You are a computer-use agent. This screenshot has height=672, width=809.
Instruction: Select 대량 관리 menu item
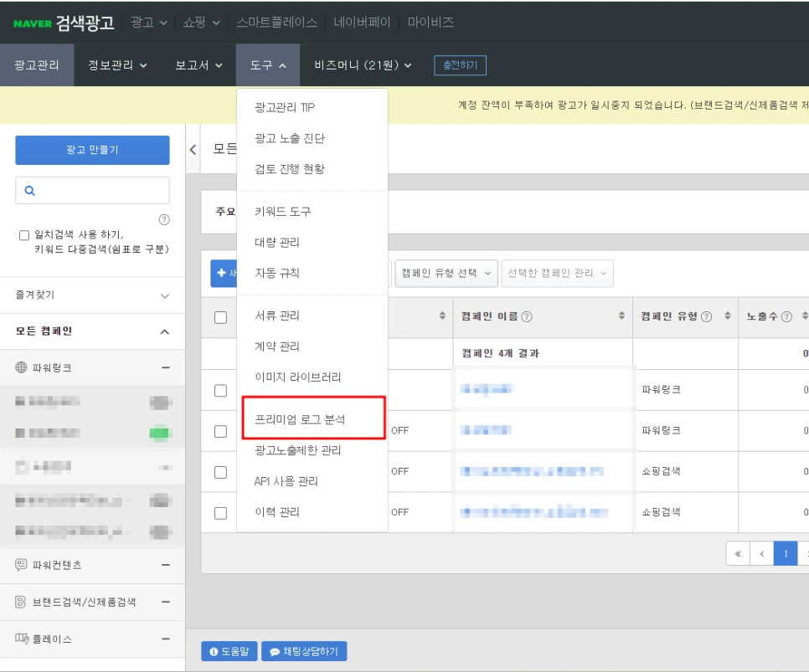click(x=277, y=243)
